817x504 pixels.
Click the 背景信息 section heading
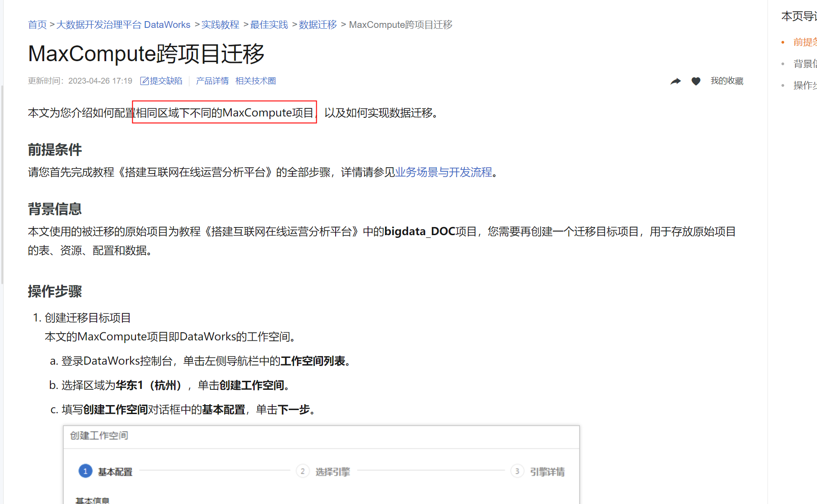(x=55, y=209)
